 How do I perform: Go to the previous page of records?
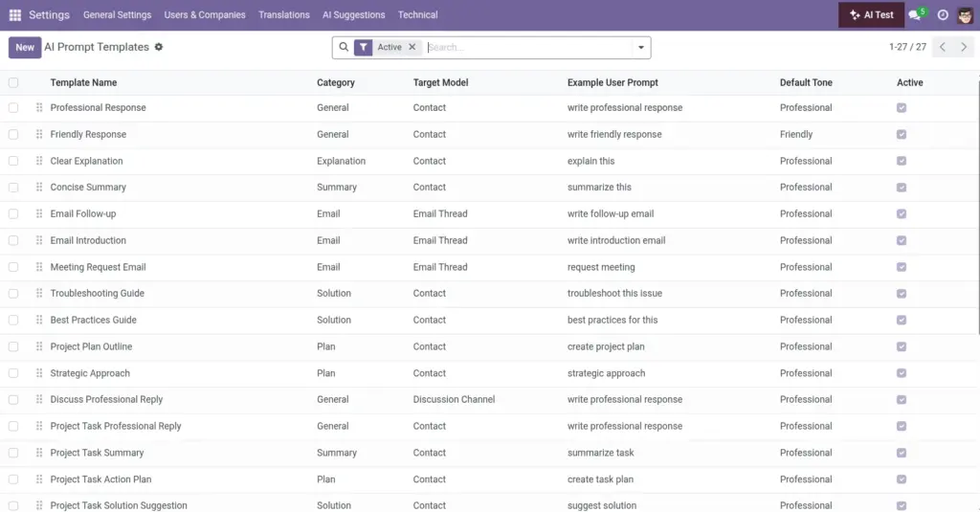click(943, 47)
